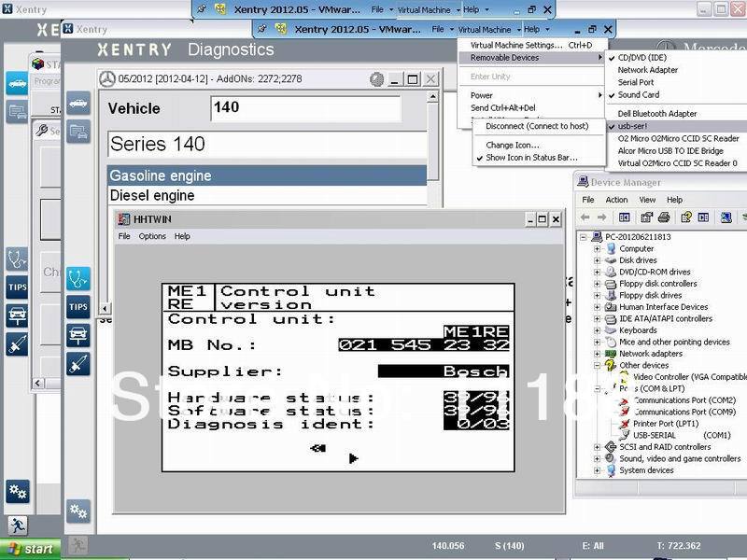Click the Device Manager help question icon

[x=686, y=217]
